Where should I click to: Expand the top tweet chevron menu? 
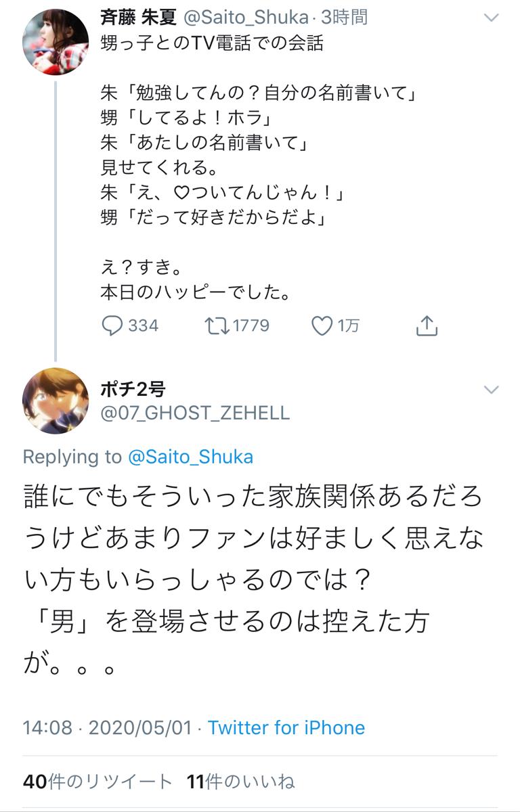pyautogui.click(x=490, y=18)
